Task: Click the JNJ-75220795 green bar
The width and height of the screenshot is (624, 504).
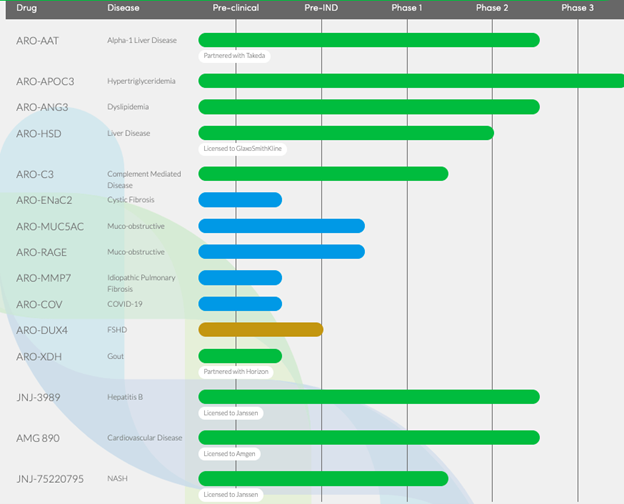Action: (x=322, y=479)
